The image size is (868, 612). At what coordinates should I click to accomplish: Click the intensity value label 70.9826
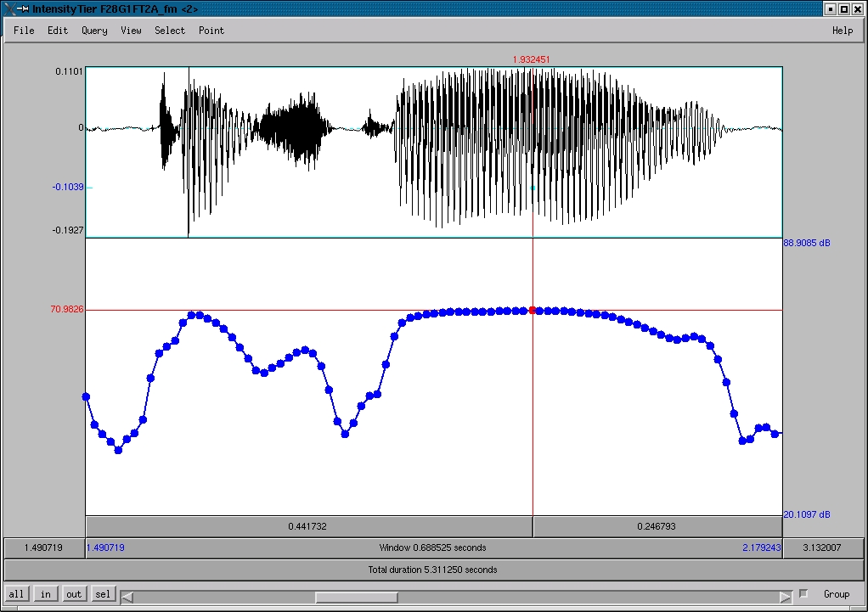pos(67,309)
